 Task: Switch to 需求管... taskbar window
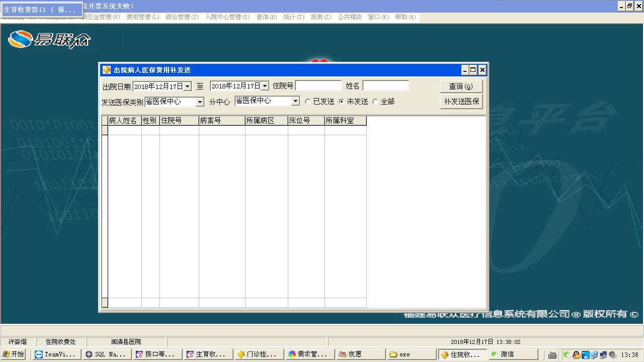pyautogui.click(x=309, y=354)
